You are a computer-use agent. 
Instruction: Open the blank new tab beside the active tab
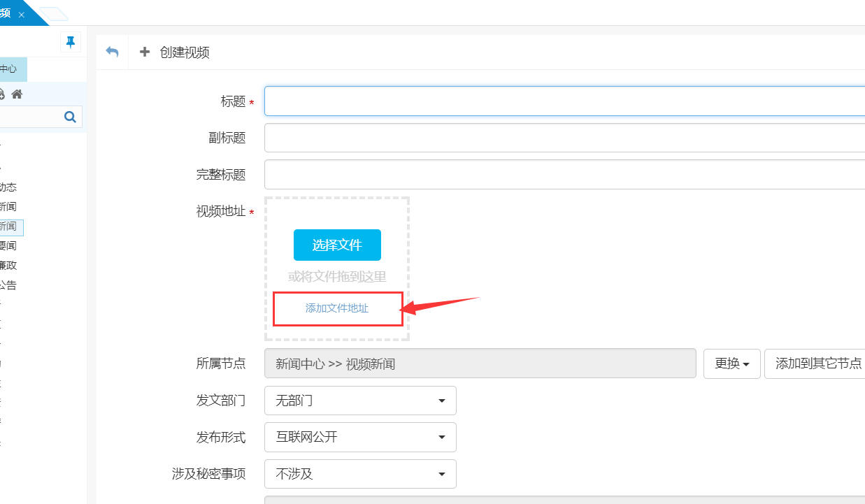[x=54, y=14]
